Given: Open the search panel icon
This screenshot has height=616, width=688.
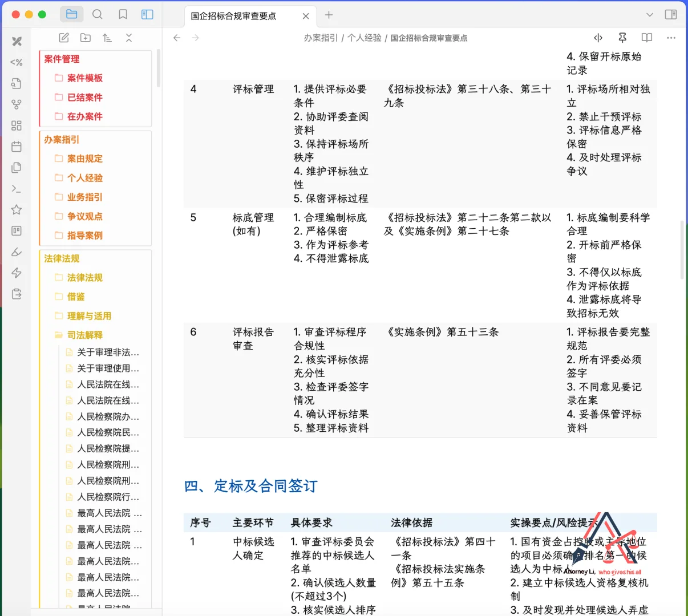Looking at the screenshot, I should pos(98,14).
